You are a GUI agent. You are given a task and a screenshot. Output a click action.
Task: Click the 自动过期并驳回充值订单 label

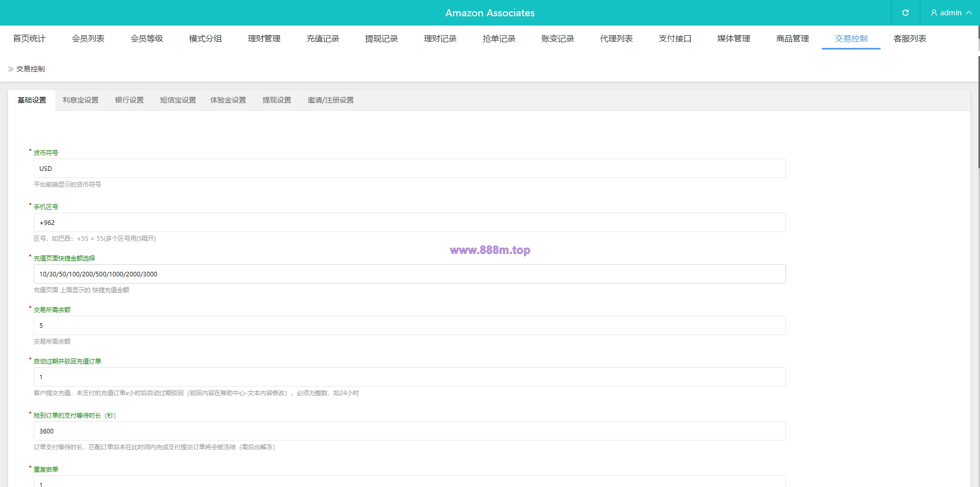coord(67,361)
